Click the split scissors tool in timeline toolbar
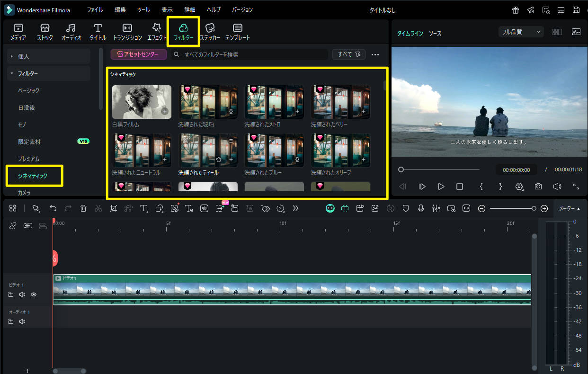The height and width of the screenshot is (374, 588). tap(98, 208)
